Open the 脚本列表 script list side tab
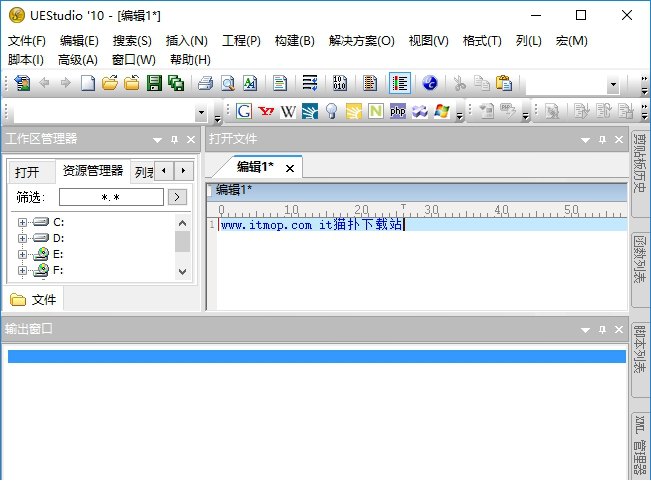 click(640, 360)
